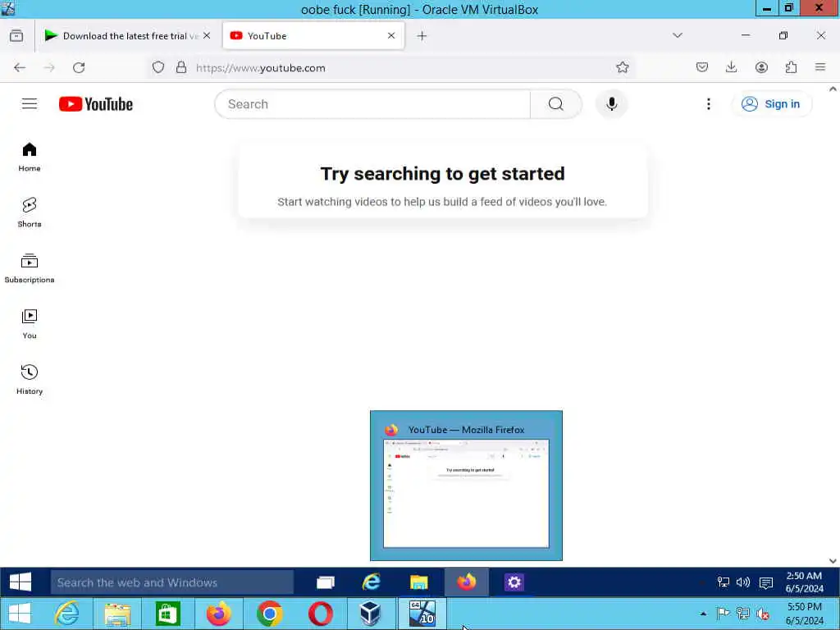Open the You section in the sidebar
This screenshot has width=840, height=630.
pyautogui.click(x=30, y=324)
